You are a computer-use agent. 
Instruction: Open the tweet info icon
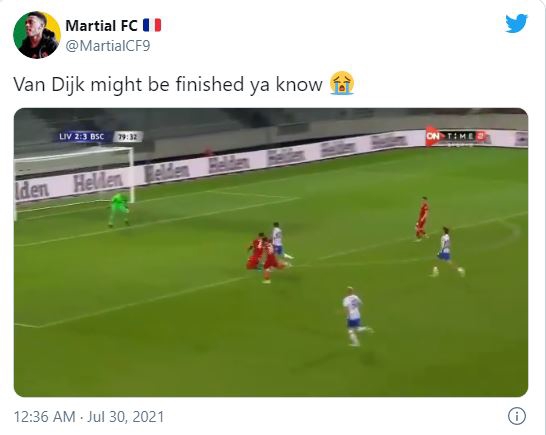[x=516, y=416]
